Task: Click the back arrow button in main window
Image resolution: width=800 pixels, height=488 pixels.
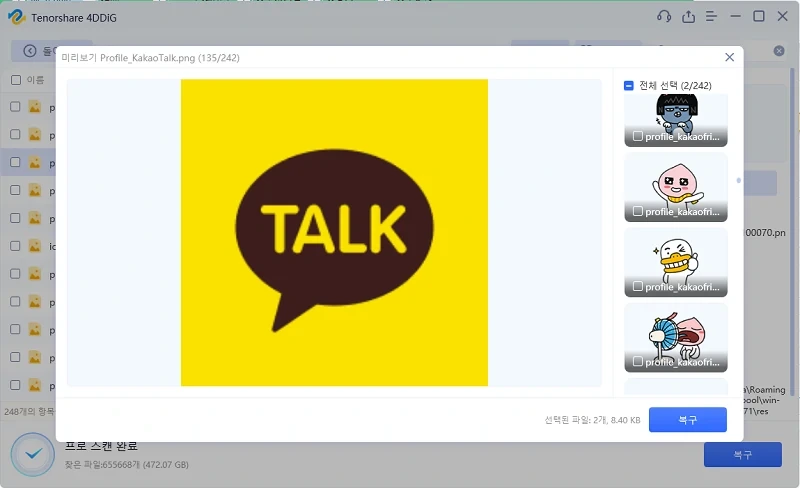Action: pos(30,51)
